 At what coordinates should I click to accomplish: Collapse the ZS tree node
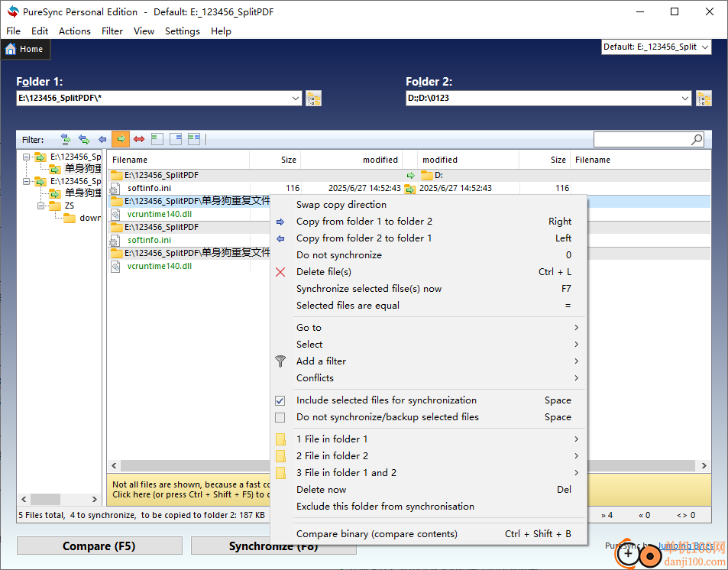(x=40, y=206)
